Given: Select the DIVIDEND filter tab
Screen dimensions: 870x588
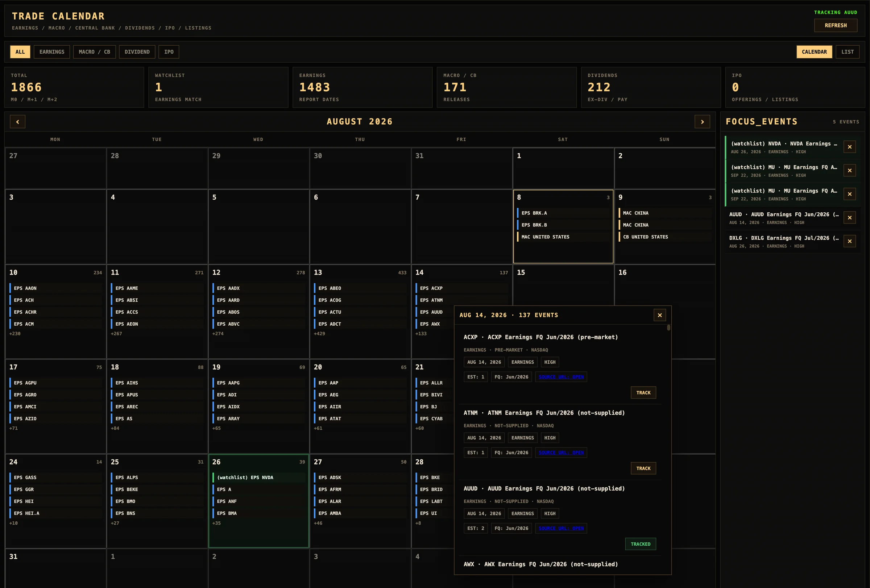Looking at the screenshot, I should click(137, 52).
